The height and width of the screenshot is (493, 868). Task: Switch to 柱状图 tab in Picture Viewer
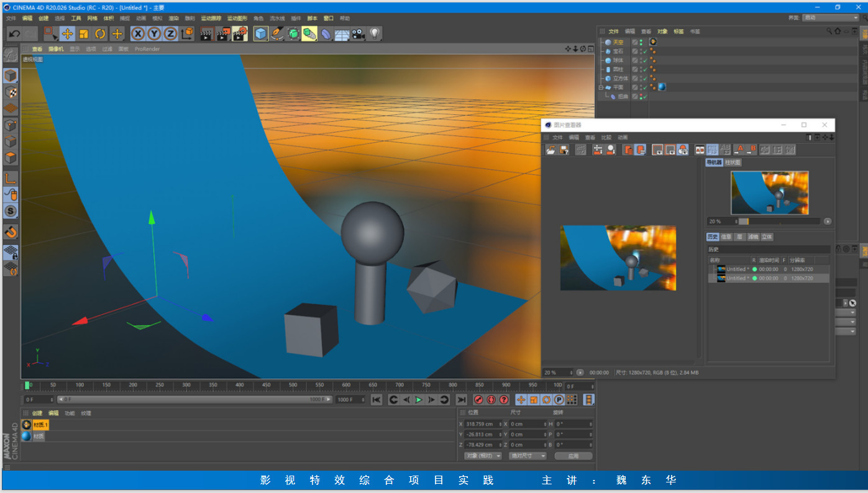click(733, 162)
